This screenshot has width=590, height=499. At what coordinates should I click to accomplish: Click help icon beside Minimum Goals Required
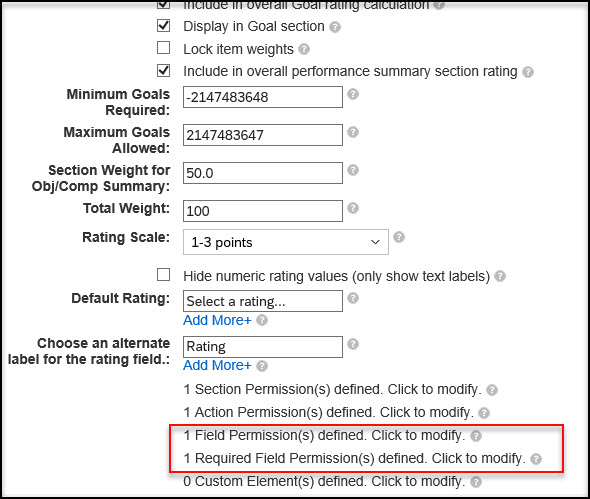[353, 94]
